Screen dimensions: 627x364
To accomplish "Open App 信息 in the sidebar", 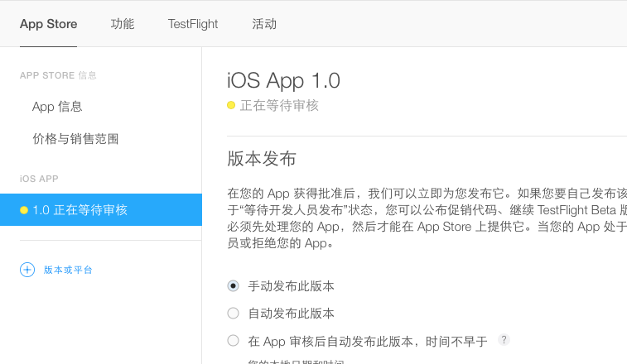I will pyautogui.click(x=57, y=107).
